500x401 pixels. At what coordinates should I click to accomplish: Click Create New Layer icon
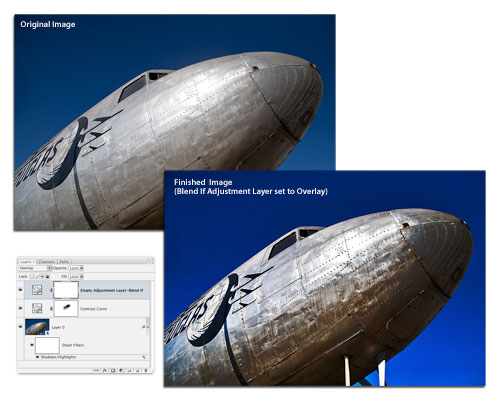pos(137,370)
